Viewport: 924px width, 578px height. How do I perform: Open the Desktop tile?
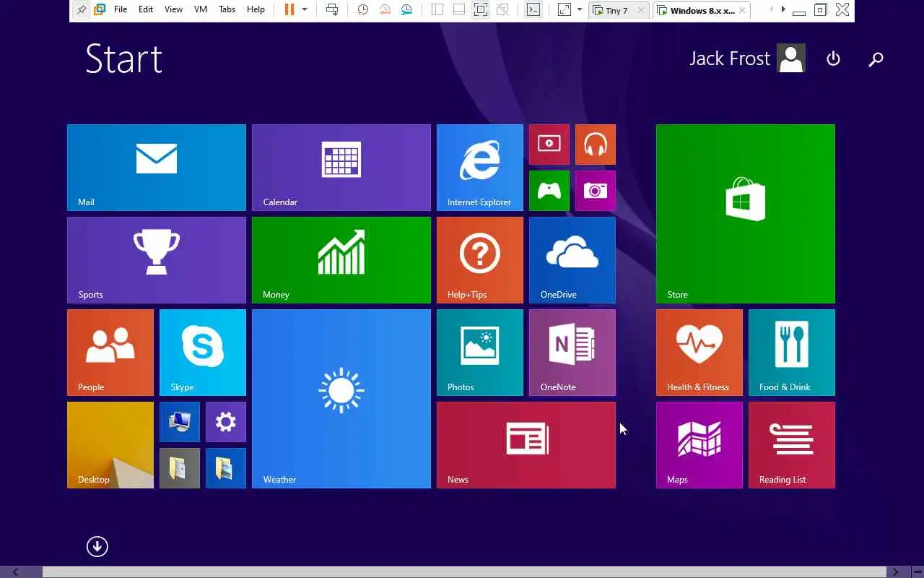point(110,445)
